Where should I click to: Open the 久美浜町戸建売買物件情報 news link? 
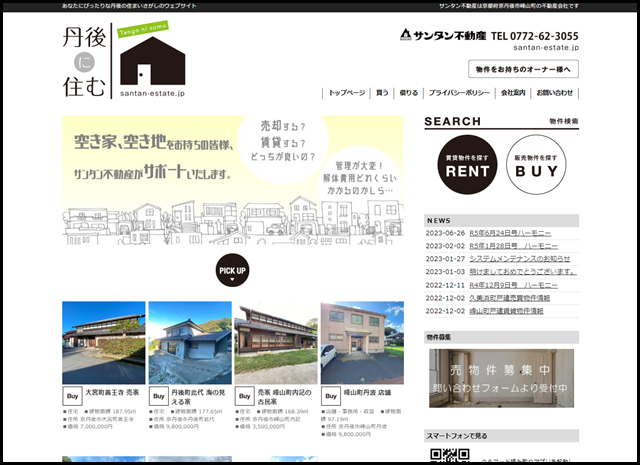pyautogui.click(x=523, y=298)
